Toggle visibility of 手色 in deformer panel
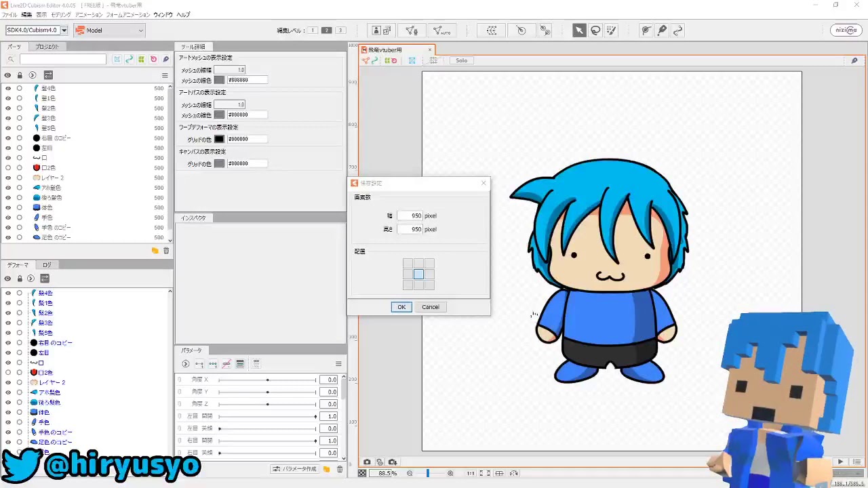This screenshot has height=488, width=868. pyautogui.click(x=8, y=422)
